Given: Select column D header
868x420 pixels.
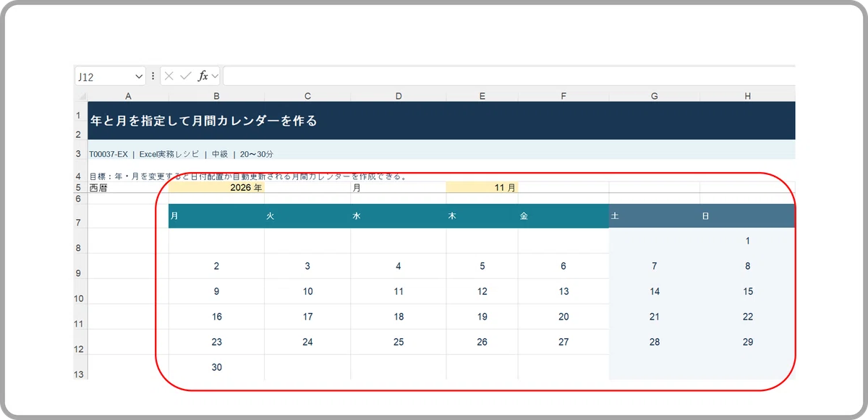Looking at the screenshot, I should pos(399,95).
